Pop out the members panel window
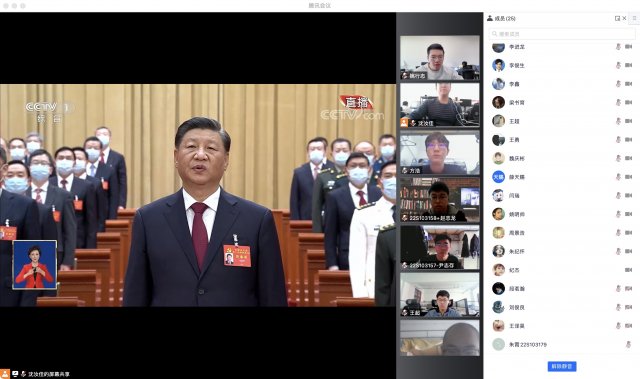This screenshot has height=379, width=640. click(x=617, y=18)
